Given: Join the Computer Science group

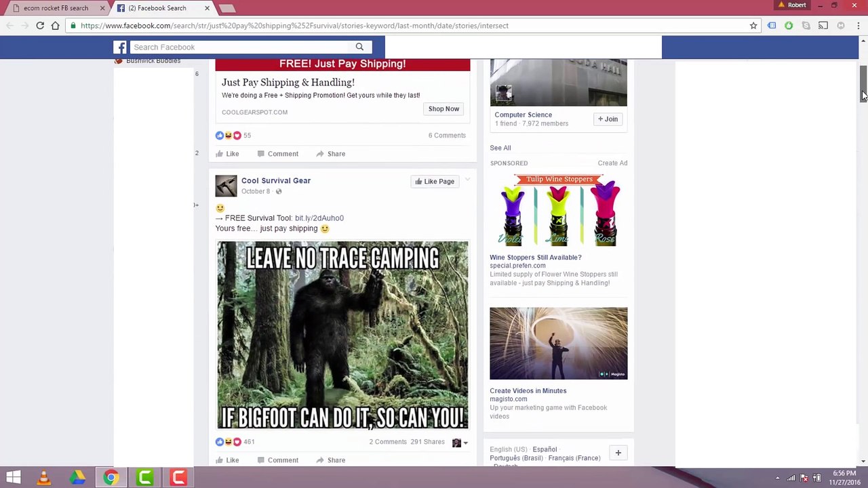Looking at the screenshot, I should [608, 119].
